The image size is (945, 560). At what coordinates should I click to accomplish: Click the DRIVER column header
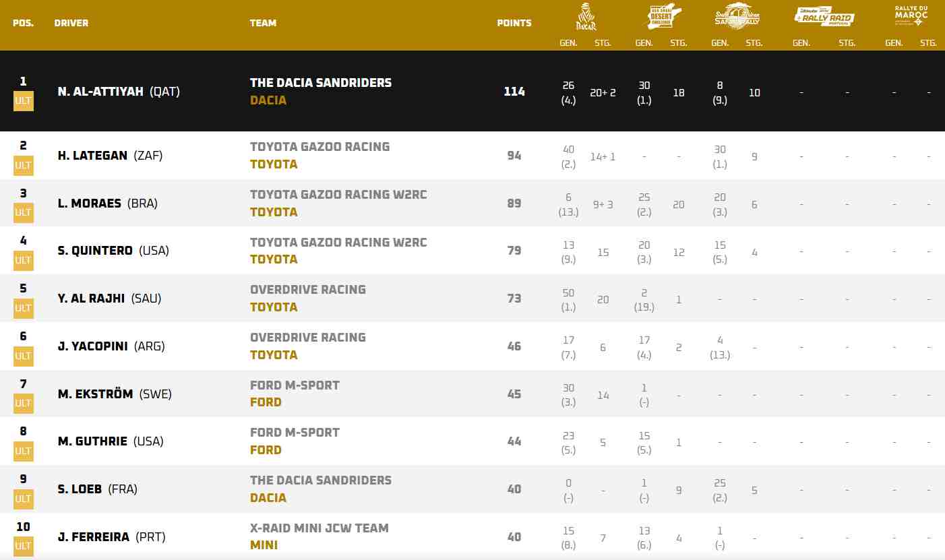click(71, 23)
